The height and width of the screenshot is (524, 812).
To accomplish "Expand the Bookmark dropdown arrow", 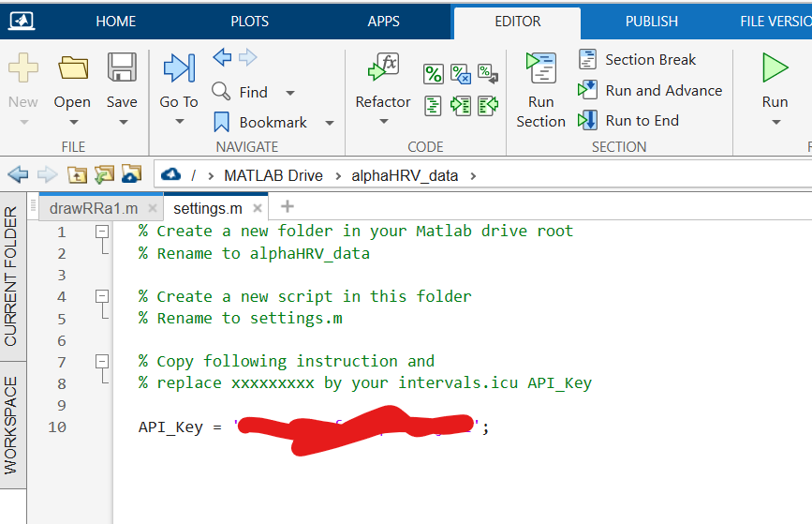I will click(330, 123).
